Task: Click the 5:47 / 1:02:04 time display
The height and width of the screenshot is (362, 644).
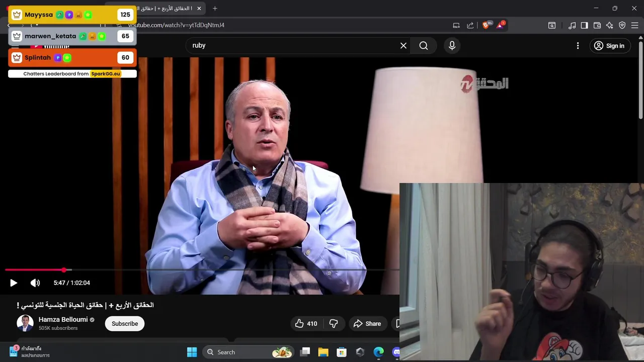Action: 72,283
